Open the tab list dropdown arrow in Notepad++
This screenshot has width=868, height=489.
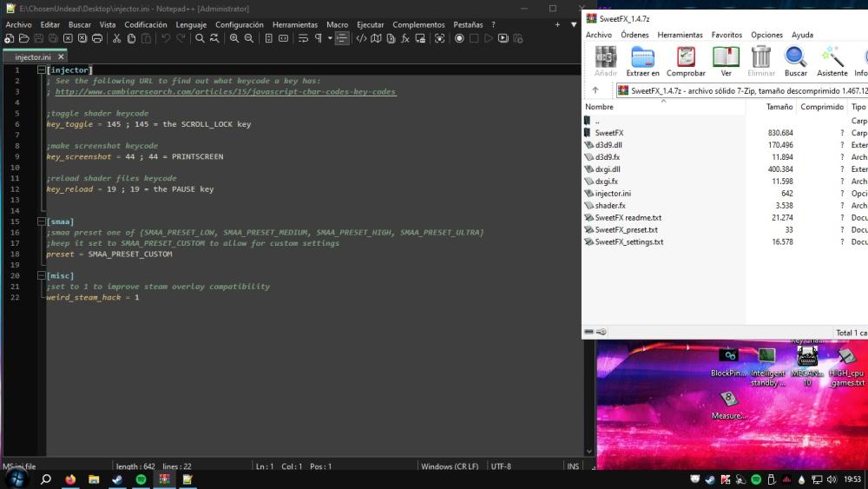click(574, 25)
